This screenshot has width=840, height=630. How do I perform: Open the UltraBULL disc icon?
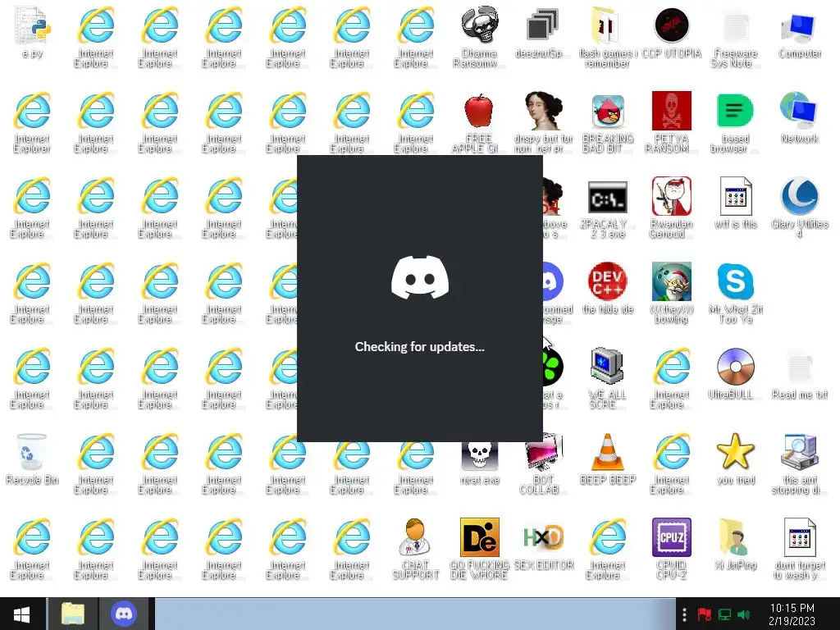736,367
